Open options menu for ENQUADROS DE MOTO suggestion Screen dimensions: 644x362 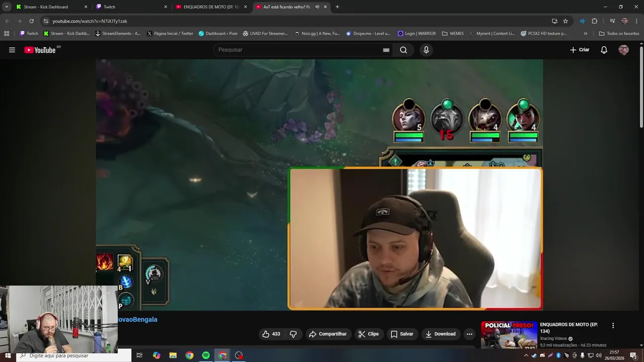(613, 325)
